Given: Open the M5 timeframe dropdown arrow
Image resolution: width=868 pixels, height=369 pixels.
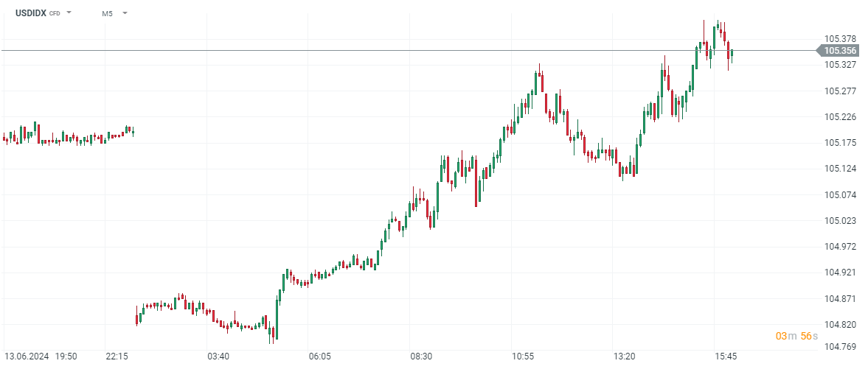Looking at the screenshot, I should 125,13.
